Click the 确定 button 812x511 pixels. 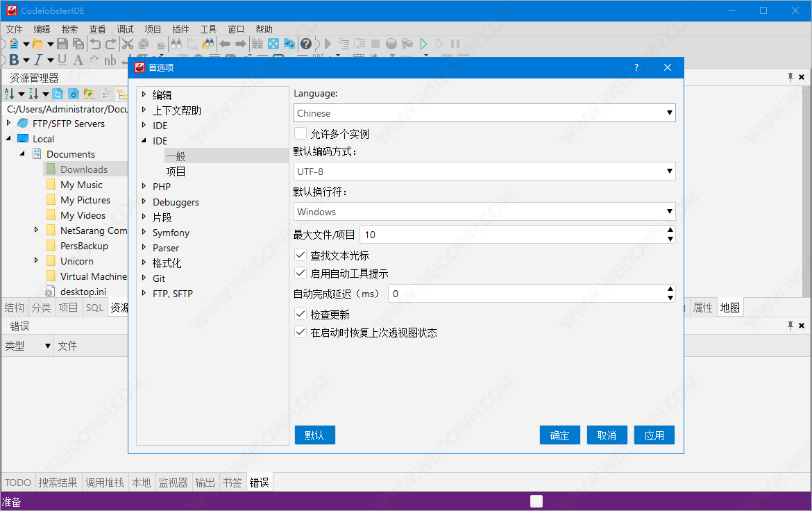click(559, 435)
